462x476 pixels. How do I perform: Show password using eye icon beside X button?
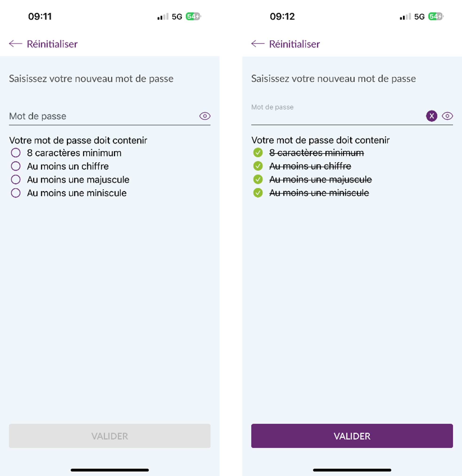(447, 116)
